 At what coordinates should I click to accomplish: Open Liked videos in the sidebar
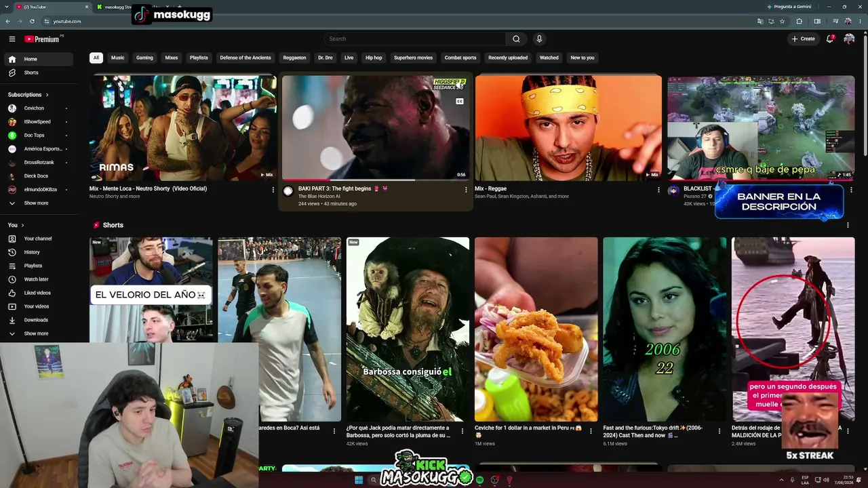(x=39, y=293)
